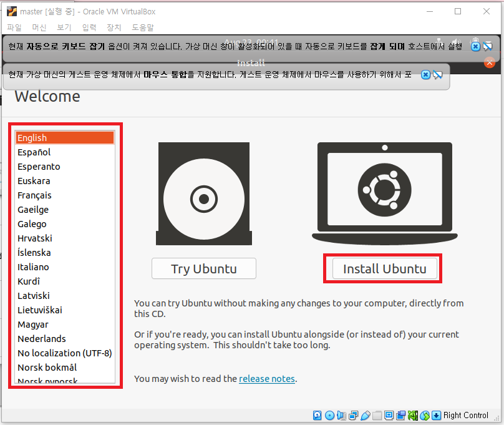Open the 도움말 menu
This screenshot has width=504, height=425.
(x=143, y=27)
